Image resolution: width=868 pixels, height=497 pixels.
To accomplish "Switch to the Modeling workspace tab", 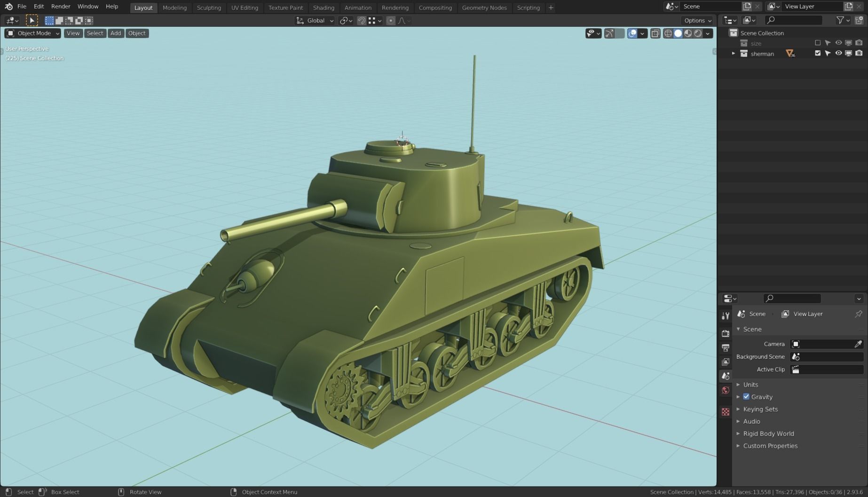I will pyautogui.click(x=174, y=8).
